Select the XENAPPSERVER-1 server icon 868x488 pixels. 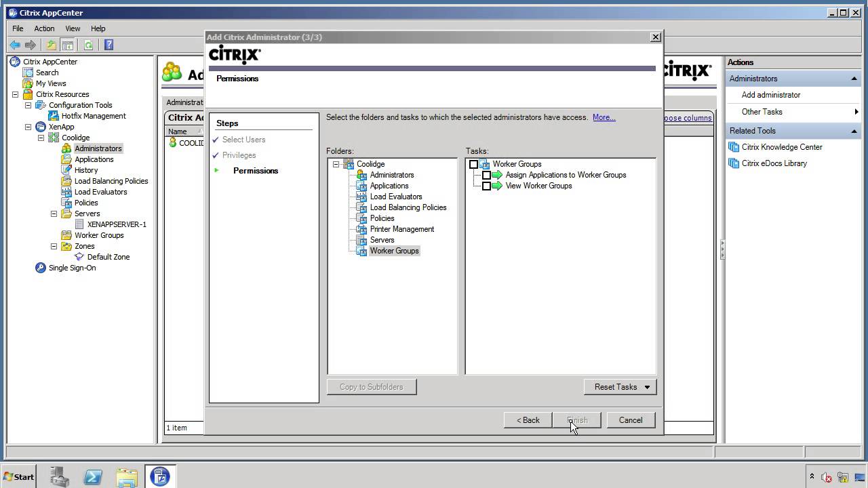click(x=79, y=224)
